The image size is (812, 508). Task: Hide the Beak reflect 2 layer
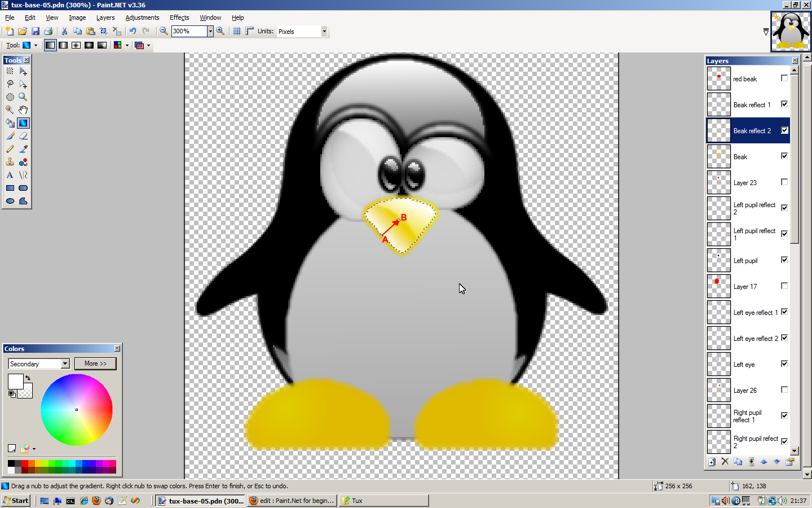pos(784,130)
